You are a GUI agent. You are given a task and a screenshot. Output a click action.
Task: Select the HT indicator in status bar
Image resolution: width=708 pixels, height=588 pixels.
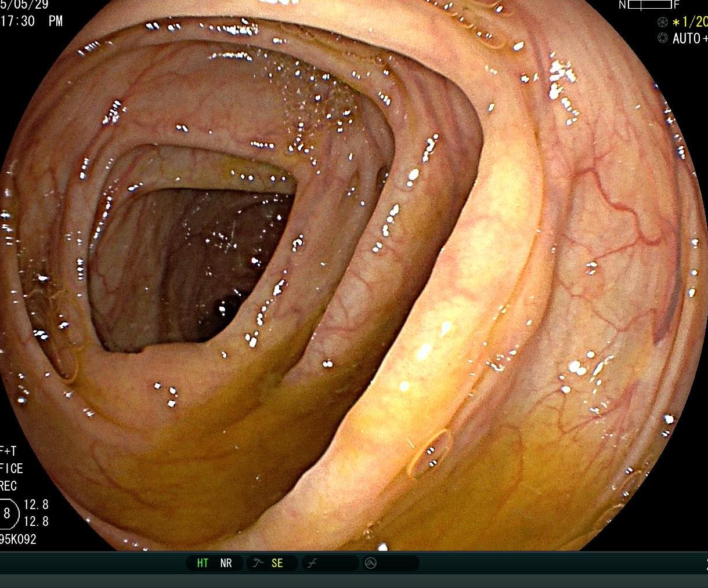[x=203, y=563]
